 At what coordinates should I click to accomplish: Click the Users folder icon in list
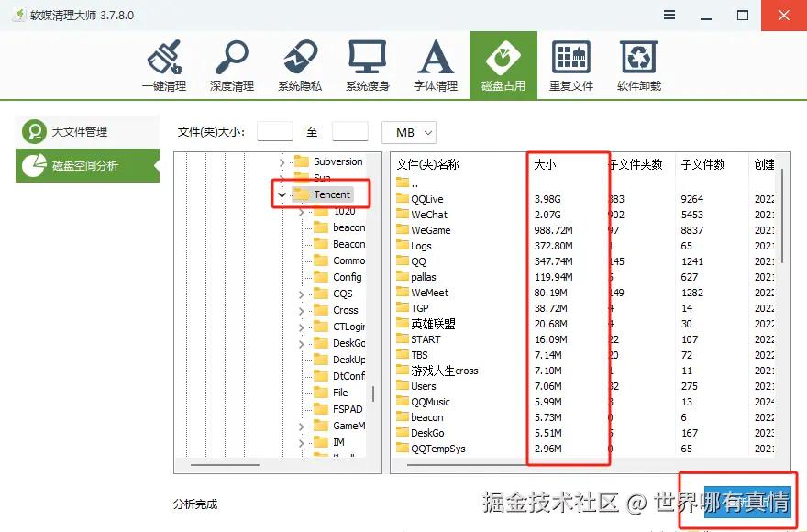pos(402,385)
